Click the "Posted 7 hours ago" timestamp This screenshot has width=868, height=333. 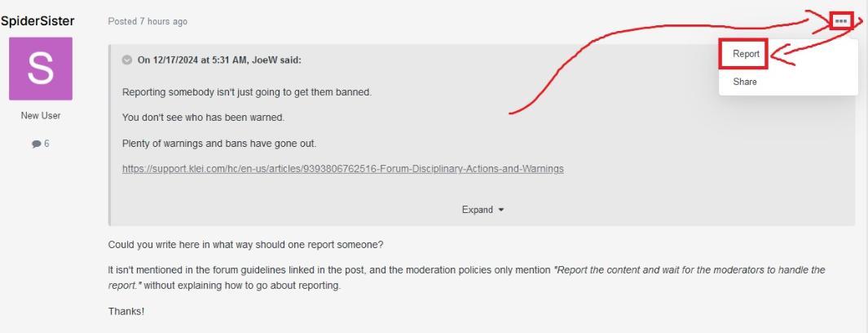pyautogui.click(x=148, y=21)
